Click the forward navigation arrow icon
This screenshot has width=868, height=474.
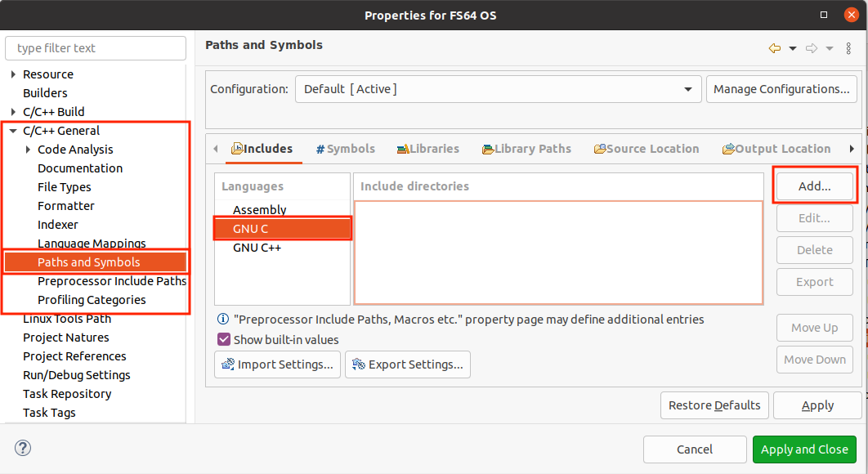coord(812,49)
